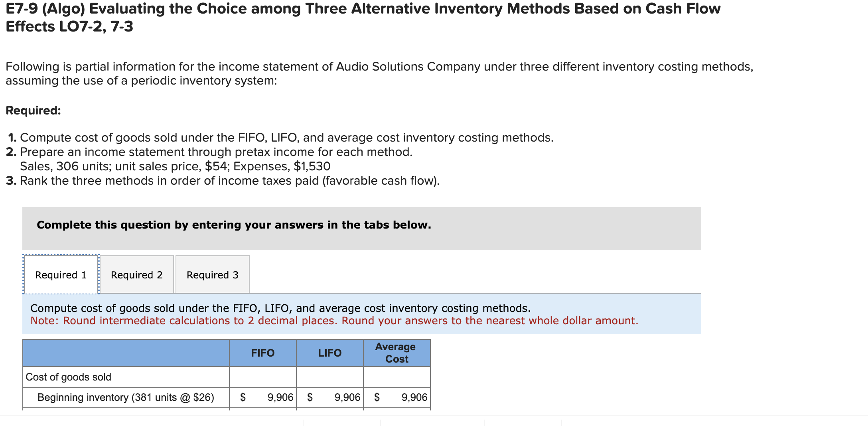Image resolution: width=868 pixels, height=426 pixels.
Task: Select the Cost of goods sold row label
Action: coord(69,377)
